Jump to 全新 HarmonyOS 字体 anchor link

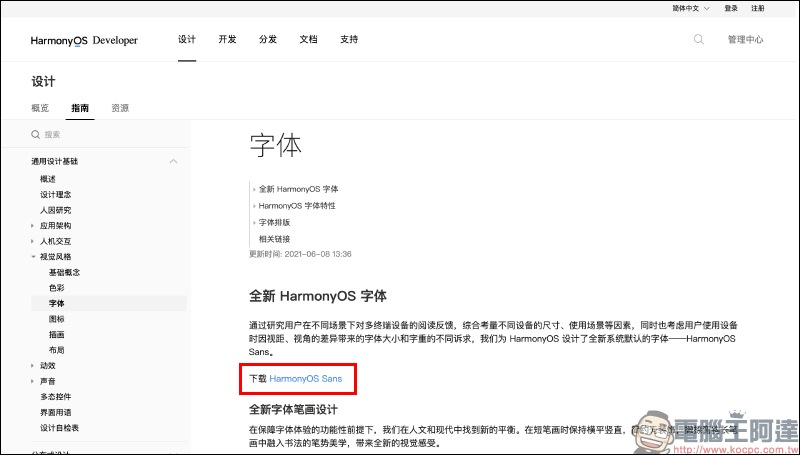(x=298, y=189)
